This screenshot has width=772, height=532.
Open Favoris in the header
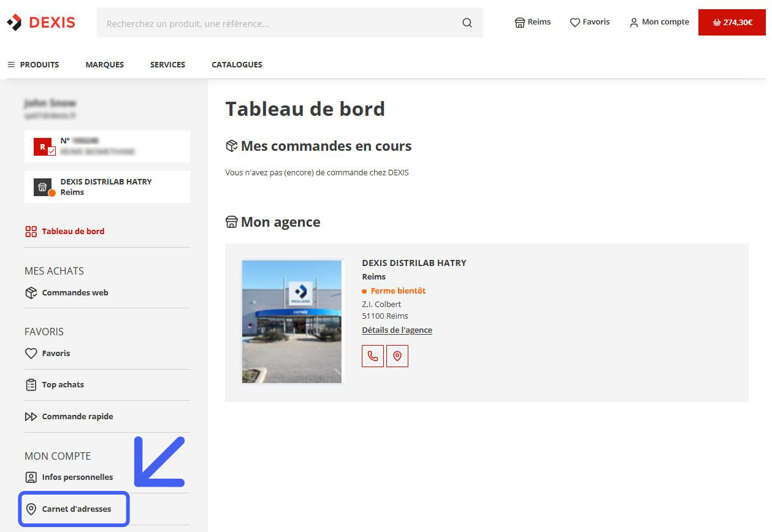tap(590, 22)
